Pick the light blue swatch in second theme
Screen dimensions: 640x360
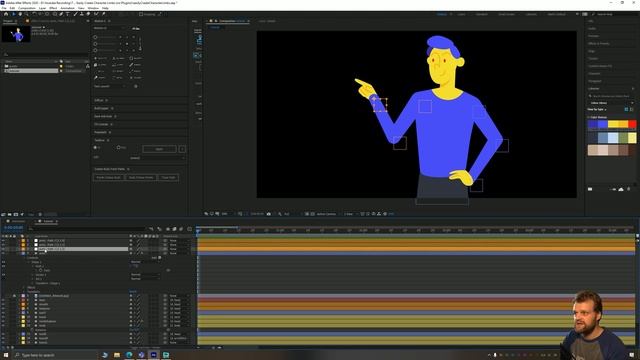613,138
